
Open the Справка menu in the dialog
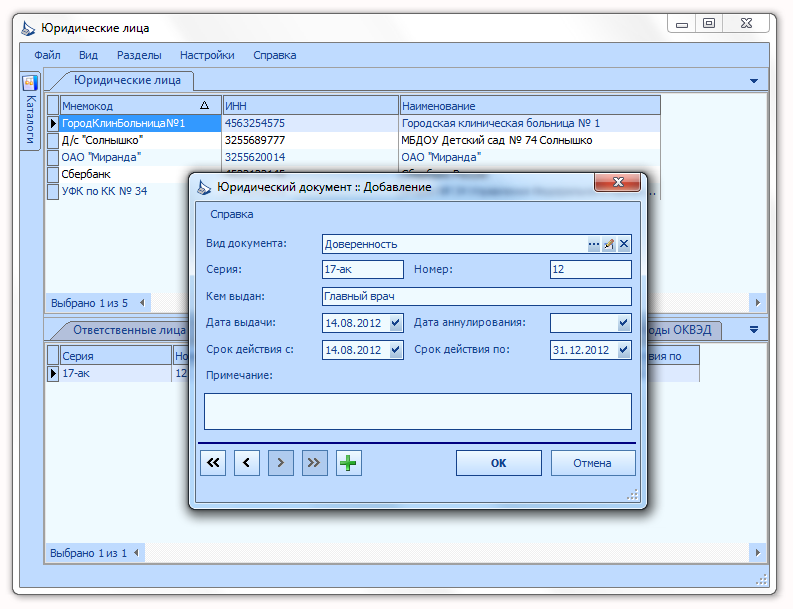point(232,214)
